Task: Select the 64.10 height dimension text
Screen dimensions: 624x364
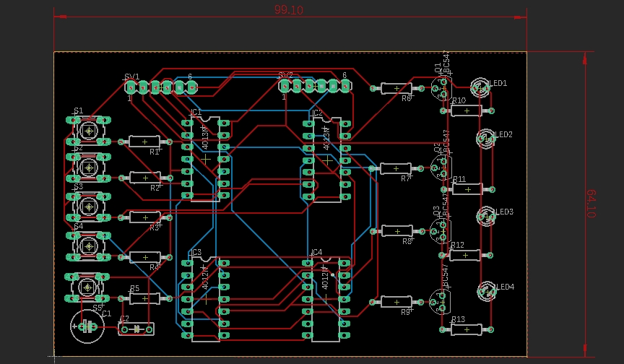Action: [x=591, y=204]
